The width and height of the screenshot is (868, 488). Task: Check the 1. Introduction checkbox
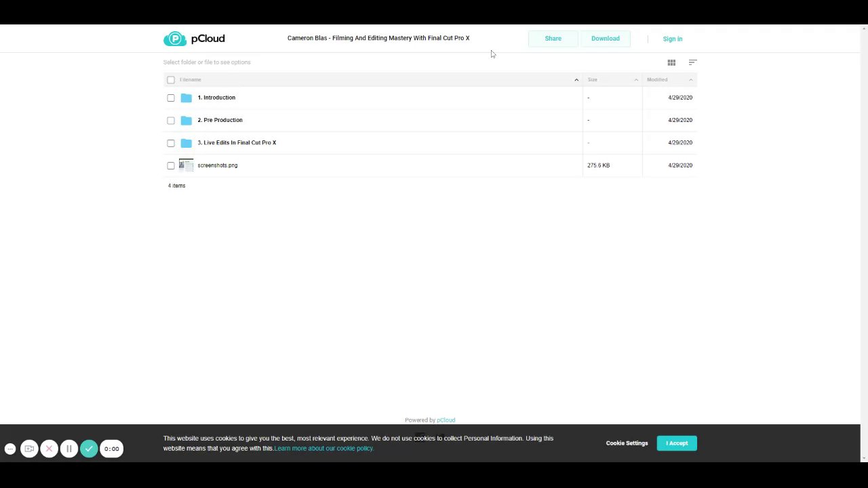point(171,98)
